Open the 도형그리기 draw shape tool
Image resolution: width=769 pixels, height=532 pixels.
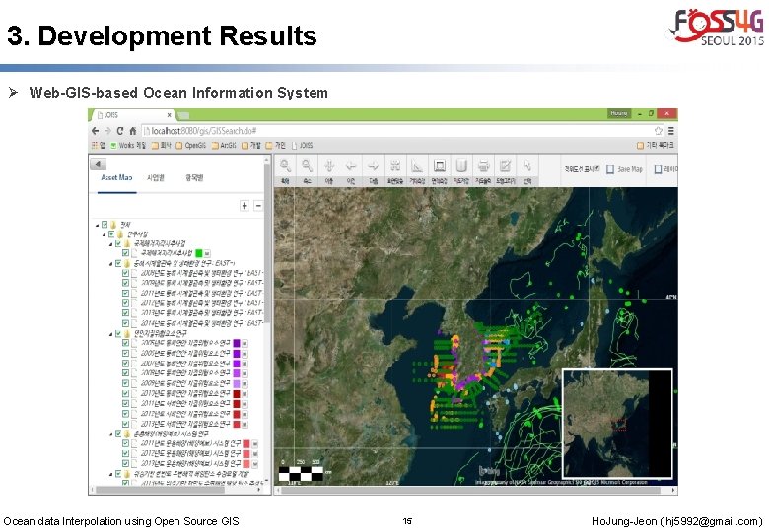click(x=506, y=170)
